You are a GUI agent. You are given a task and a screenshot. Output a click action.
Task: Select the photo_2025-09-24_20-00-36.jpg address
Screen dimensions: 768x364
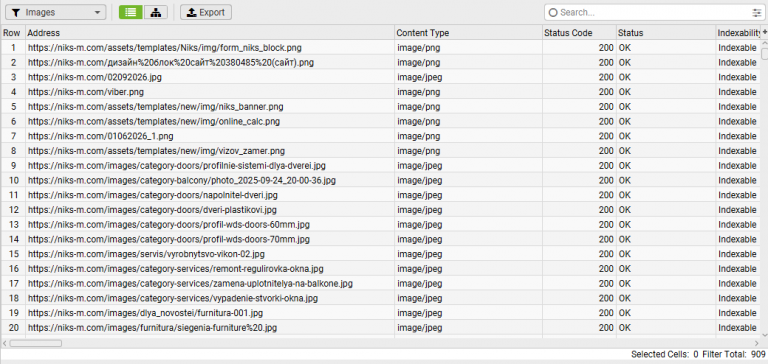tap(182, 180)
